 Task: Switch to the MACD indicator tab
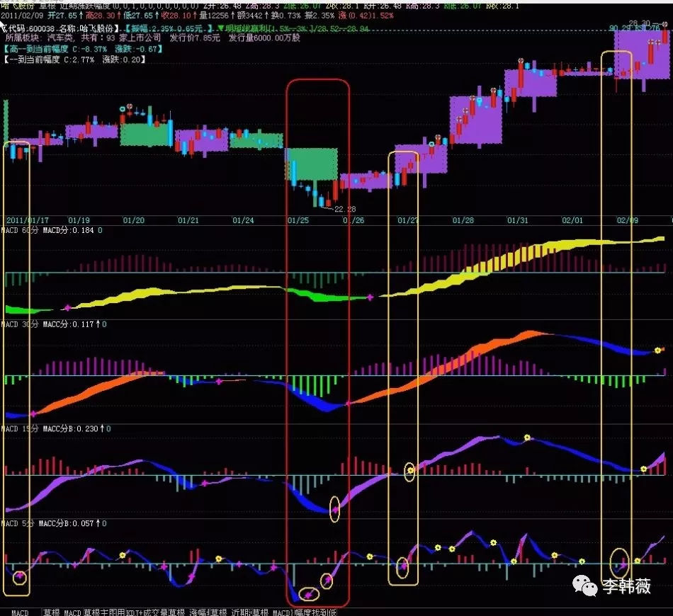pyautogui.click(x=20, y=612)
